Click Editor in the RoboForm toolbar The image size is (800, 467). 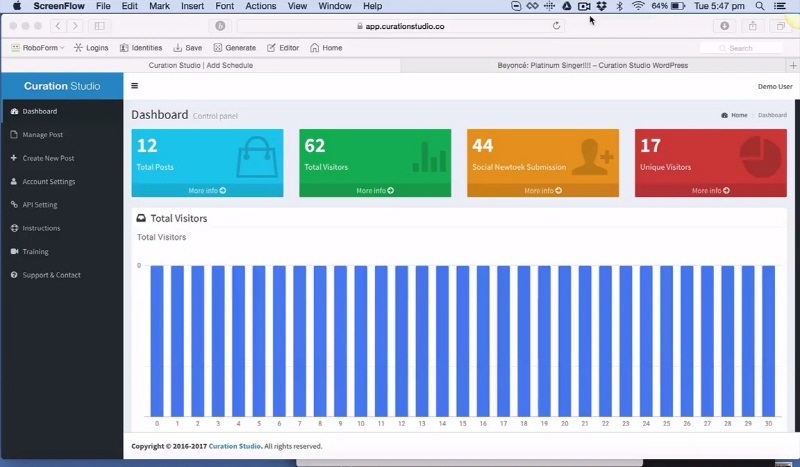(x=283, y=48)
